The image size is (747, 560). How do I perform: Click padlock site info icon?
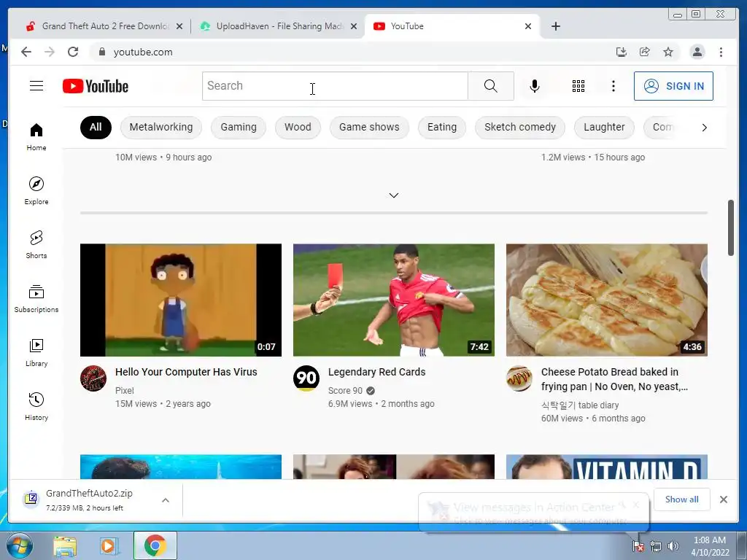(x=101, y=52)
